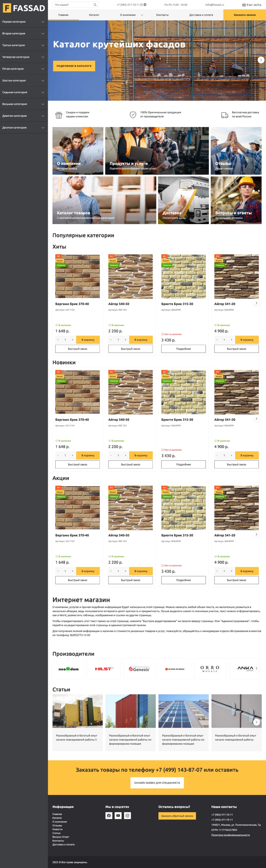Advance the Статьи articles carousel arrow
The width and height of the screenshot is (266, 868).
(x=256, y=722)
